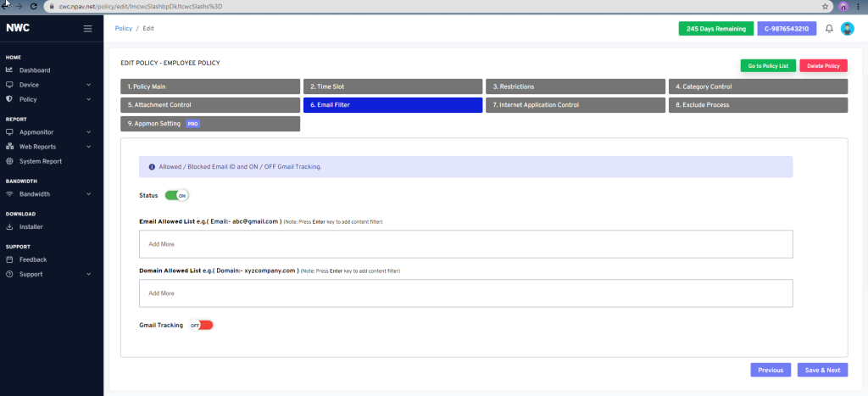Screen dimensions: 868x396
Task: Enable the Gmail Tracking toggle
Action: 201,325
